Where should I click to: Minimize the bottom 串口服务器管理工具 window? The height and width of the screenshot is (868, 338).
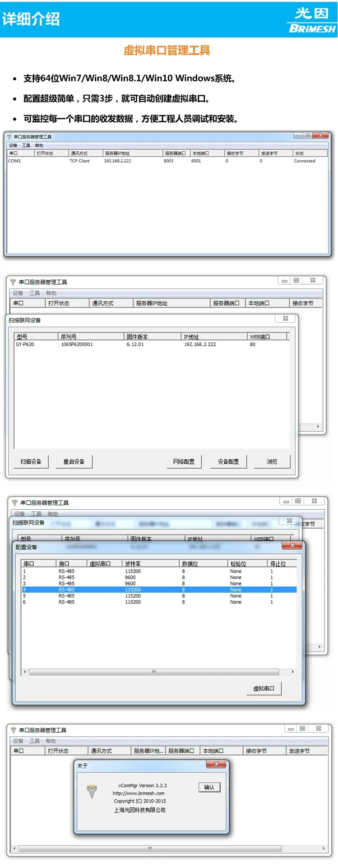[291, 728]
